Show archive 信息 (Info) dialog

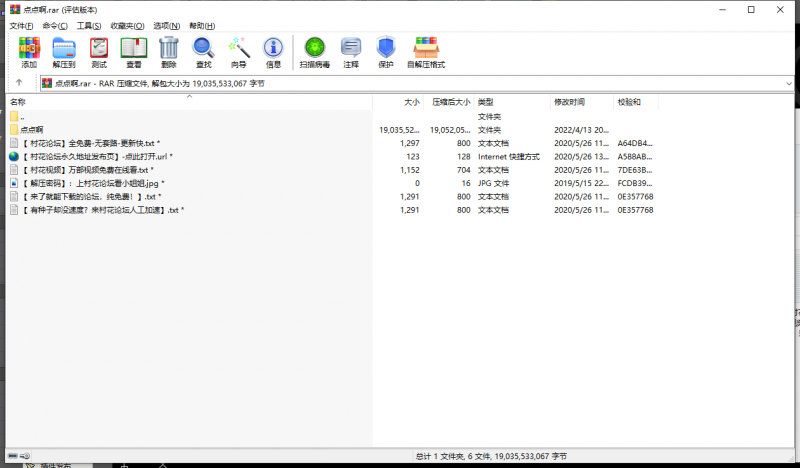click(x=273, y=51)
